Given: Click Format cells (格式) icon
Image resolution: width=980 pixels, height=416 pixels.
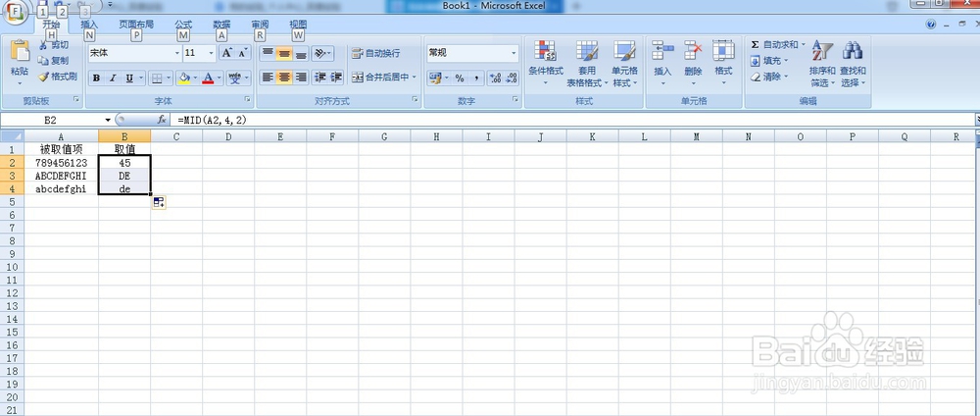Looking at the screenshot, I should pos(723,51).
